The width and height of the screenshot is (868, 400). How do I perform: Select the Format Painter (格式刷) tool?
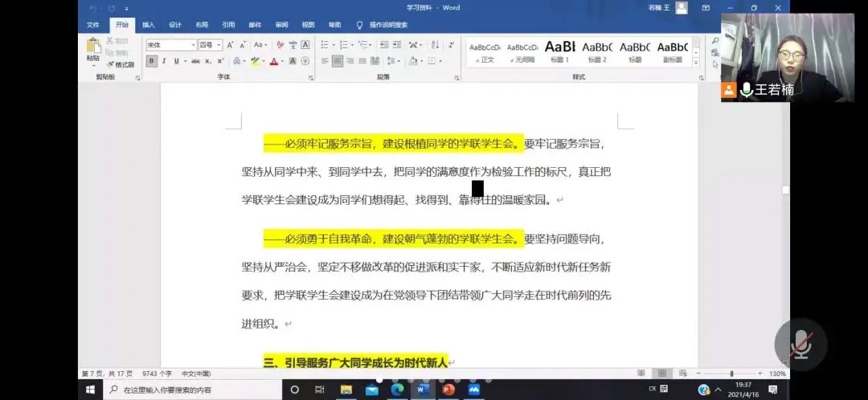click(121, 64)
